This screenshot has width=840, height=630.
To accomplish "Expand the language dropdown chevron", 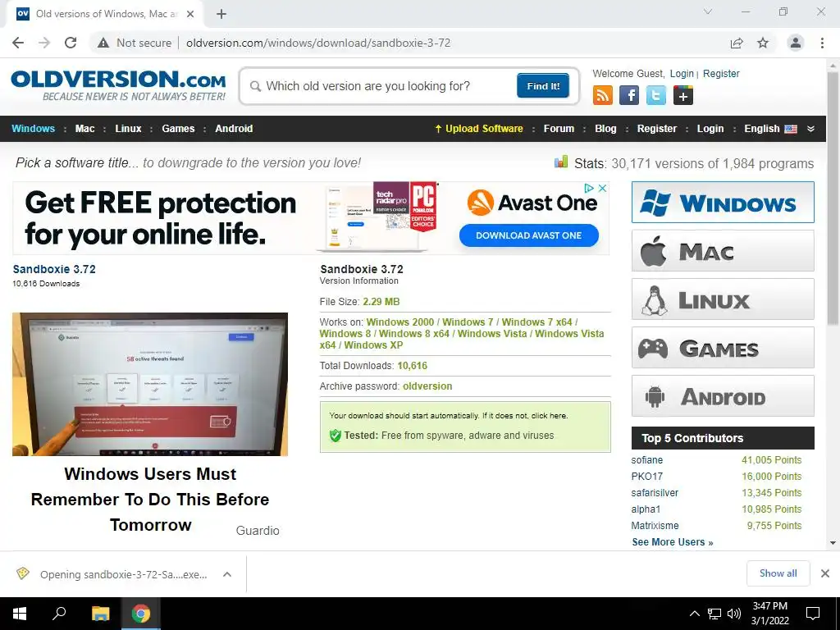I will click(x=810, y=129).
